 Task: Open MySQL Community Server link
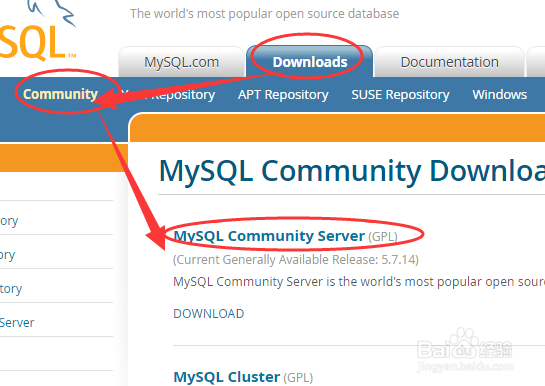[x=269, y=236]
